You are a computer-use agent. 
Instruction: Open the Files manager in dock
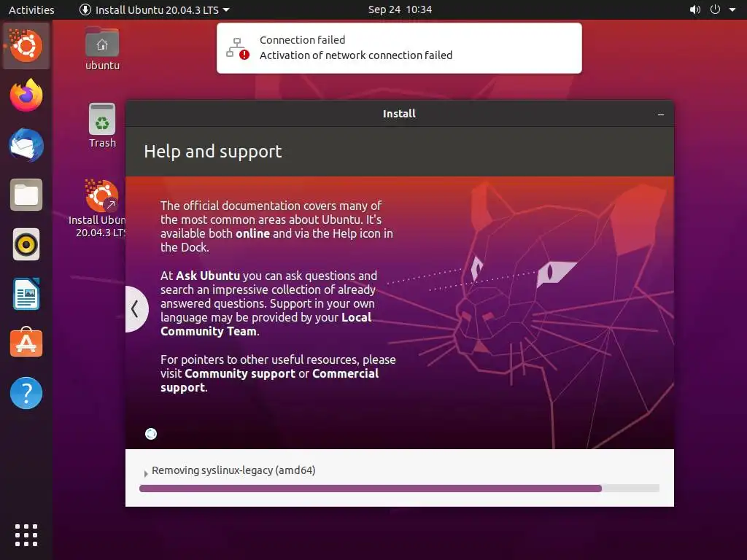coord(26,195)
